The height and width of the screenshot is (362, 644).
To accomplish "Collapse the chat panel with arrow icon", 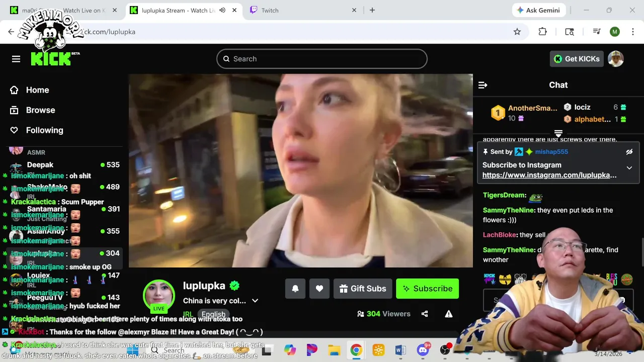I will tap(482, 85).
